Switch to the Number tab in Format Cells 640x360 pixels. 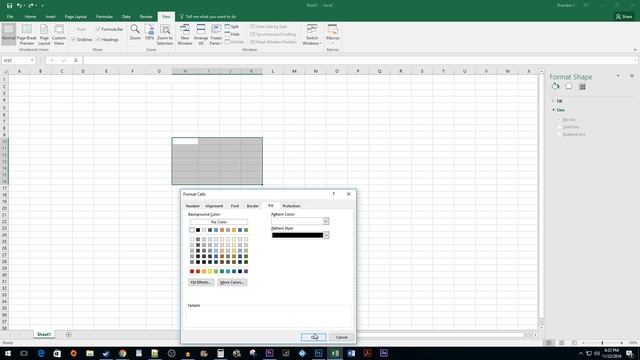pos(193,206)
